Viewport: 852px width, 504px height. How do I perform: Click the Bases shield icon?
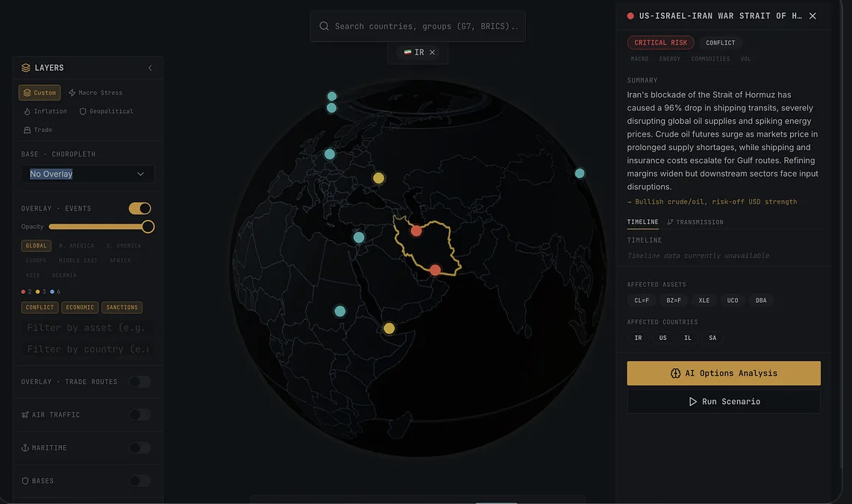[25, 481]
